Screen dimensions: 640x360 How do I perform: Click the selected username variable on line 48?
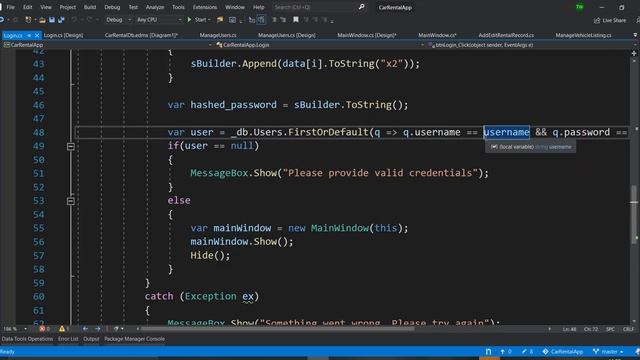click(x=507, y=132)
